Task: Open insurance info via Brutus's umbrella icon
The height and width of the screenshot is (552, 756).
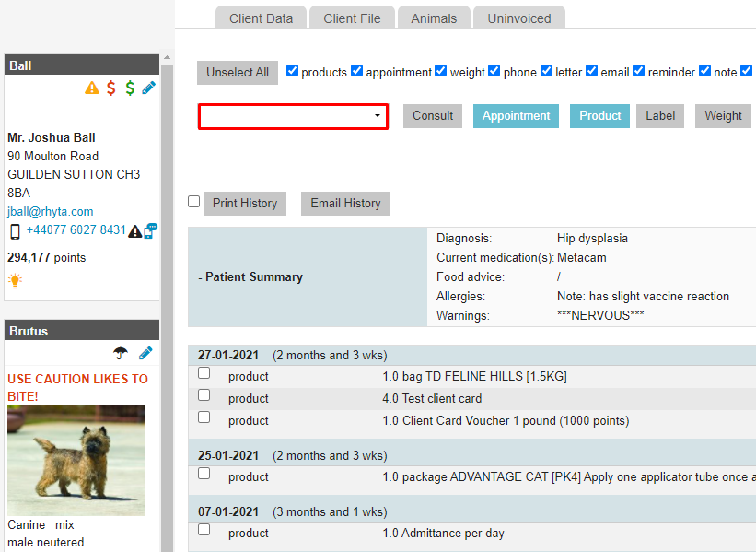Action: pyautogui.click(x=120, y=353)
